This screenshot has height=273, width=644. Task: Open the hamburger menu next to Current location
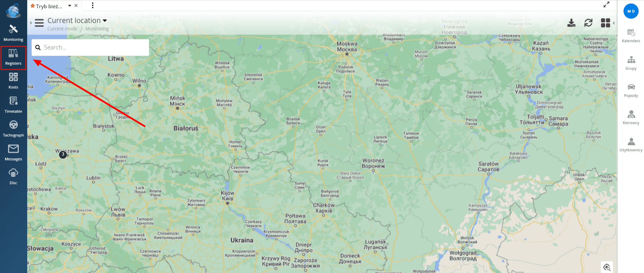(39, 23)
